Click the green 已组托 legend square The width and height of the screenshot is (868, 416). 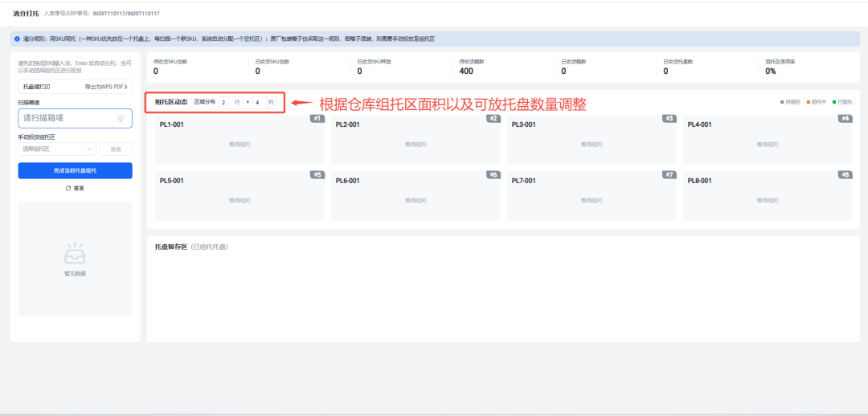(833, 102)
